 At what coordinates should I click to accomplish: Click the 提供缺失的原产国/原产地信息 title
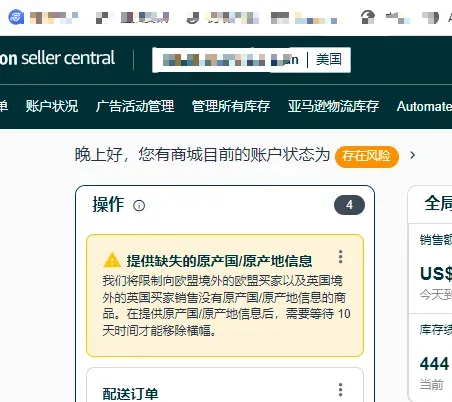pos(219,261)
